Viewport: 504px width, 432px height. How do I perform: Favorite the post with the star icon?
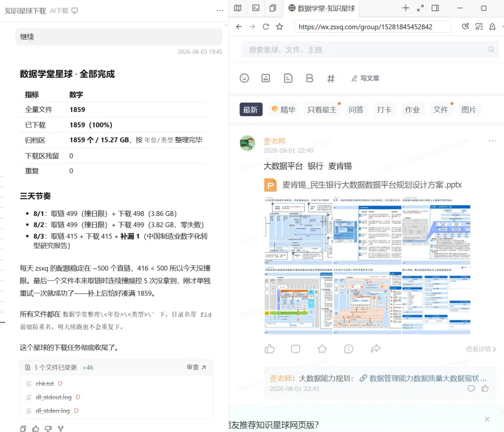[322, 349]
